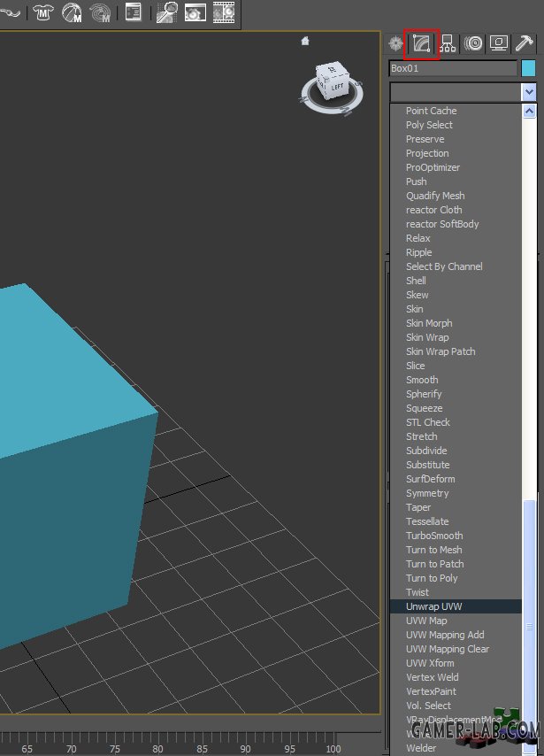
Task: Select the Shell modifier entry
Action: coord(416,281)
